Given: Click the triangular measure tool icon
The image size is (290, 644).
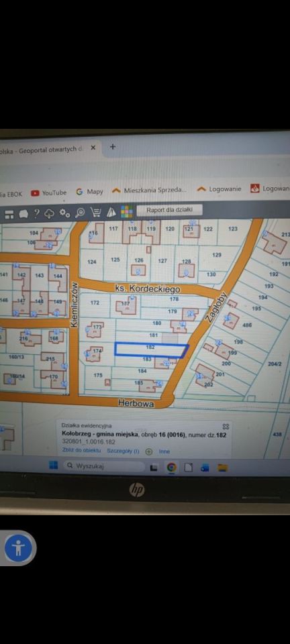Looking at the screenshot, I should (x=111, y=212).
